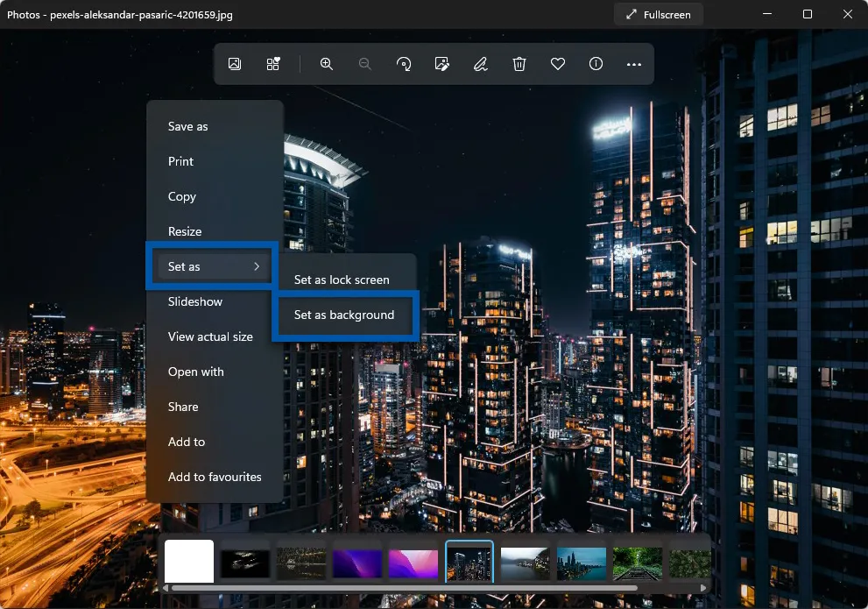Screen dimensions: 868x609
Task: Choose Set as lock screen
Action: pos(342,280)
